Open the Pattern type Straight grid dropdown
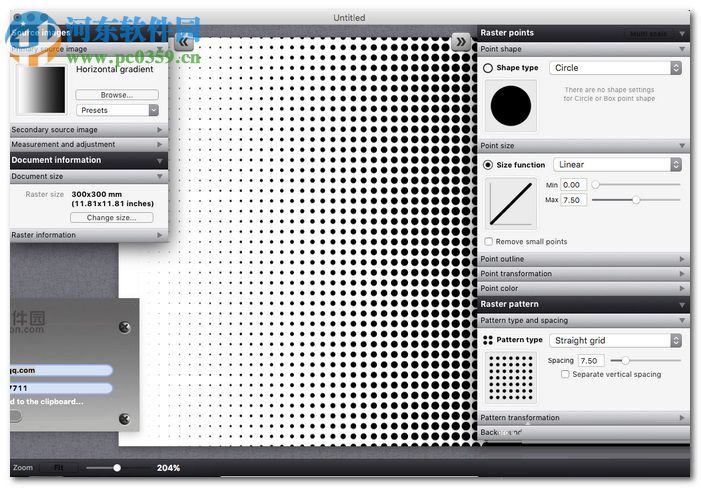701x488 pixels. [616, 341]
